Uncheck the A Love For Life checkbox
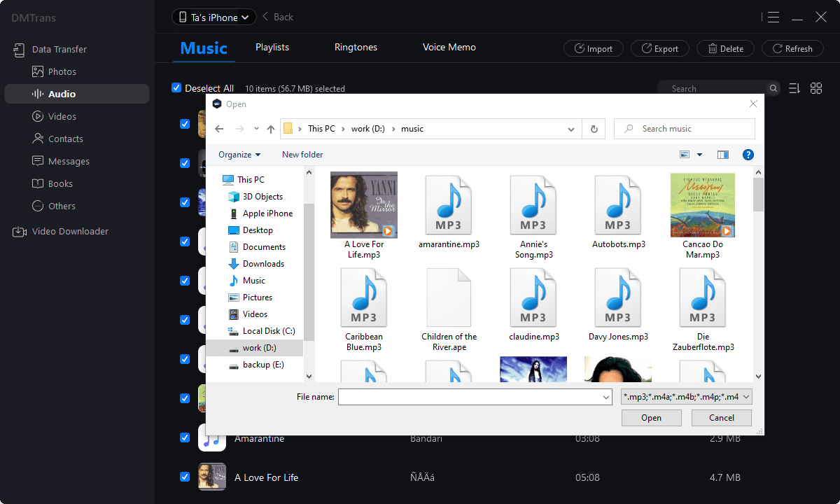Screen dimensions: 840x504 (x=185, y=477)
